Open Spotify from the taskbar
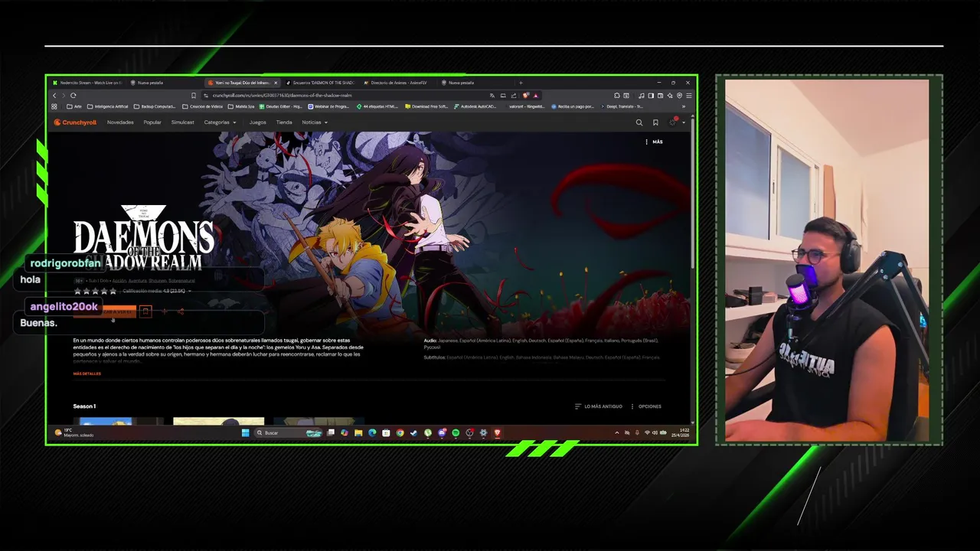The image size is (980, 551). (456, 432)
